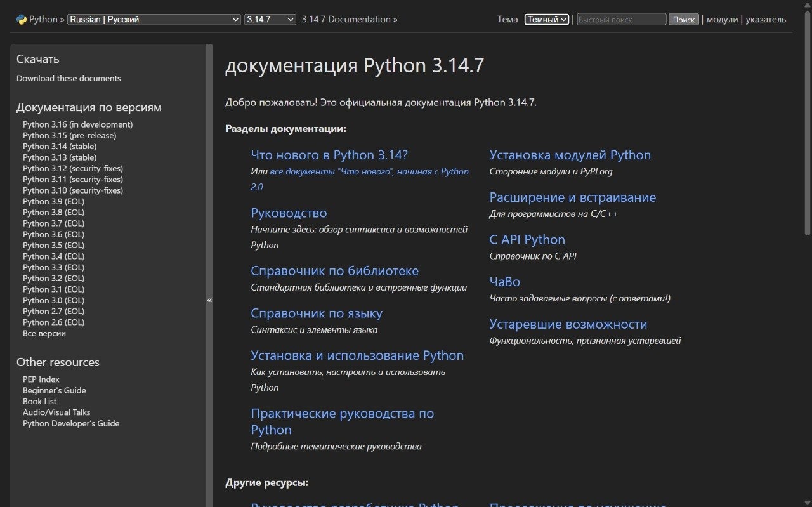Open Python 3.2 (EOL) docs

click(53, 279)
